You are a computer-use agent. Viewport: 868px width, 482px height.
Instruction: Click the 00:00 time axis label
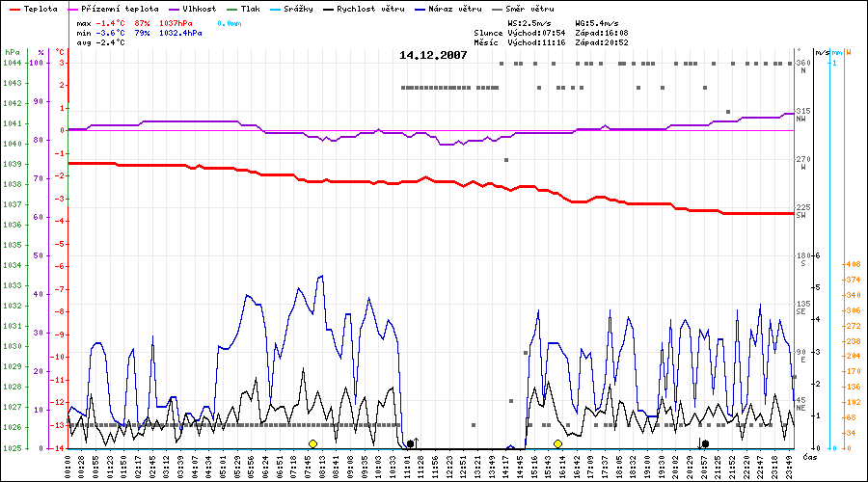coord(68,468)
